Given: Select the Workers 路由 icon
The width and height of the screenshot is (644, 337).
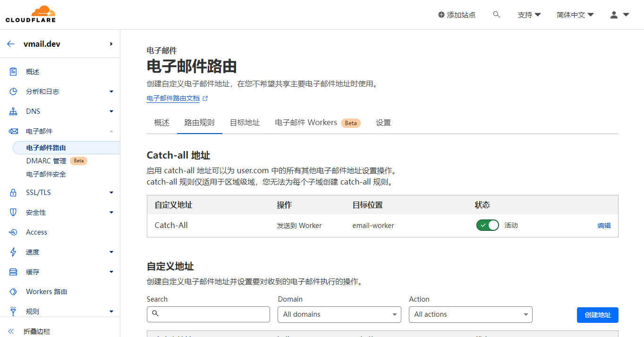Looking at the screenshot, I should click(x=13, y=291).
